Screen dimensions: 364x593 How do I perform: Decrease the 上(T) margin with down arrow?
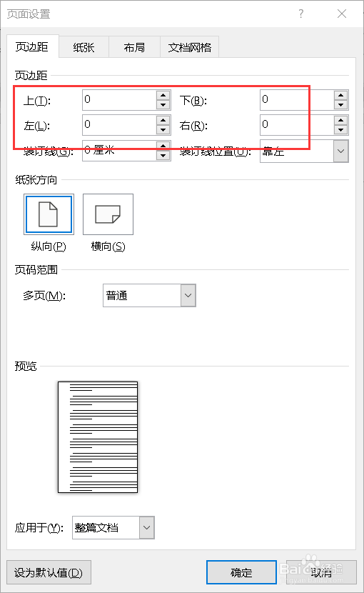[x=163, y=105]
